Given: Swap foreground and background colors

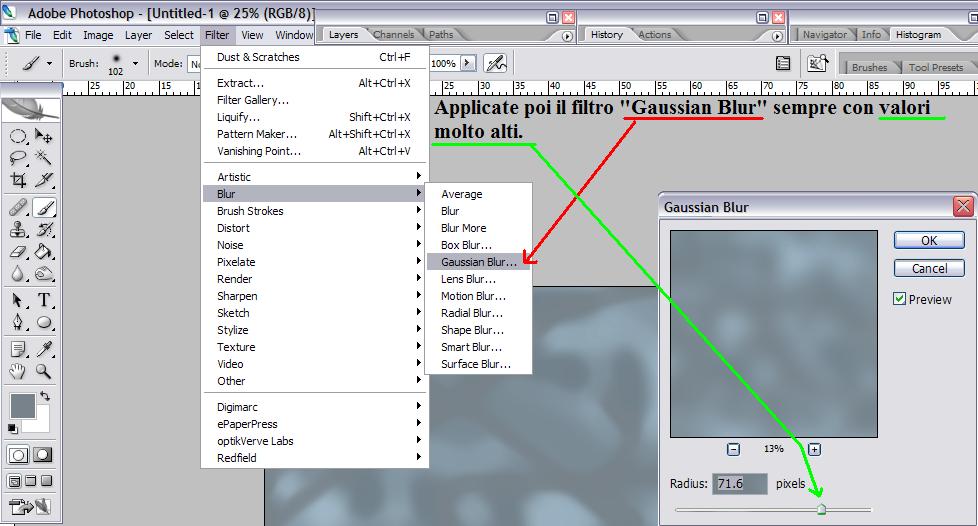Looking at the screenshot, I should click(x=44, y=396).
